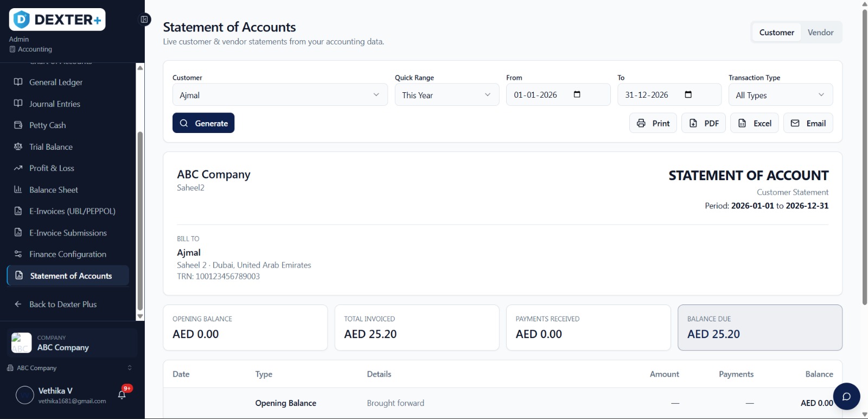Open the Quick Range dropdown This Year
Screen dimensions: 868x419
[x=447, y=95]
